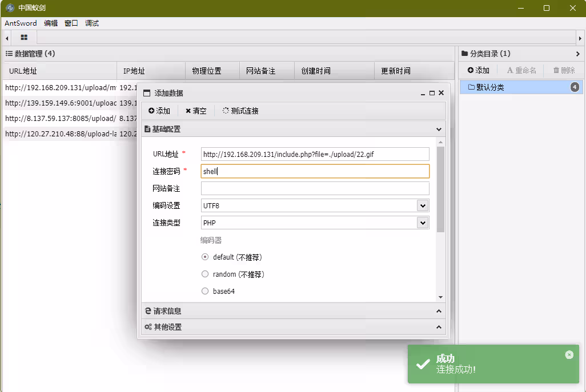Select the default (不推荐) encoder option
This screenshot has height=392, width=586.
pyautogui.click(x=204, y=257)
